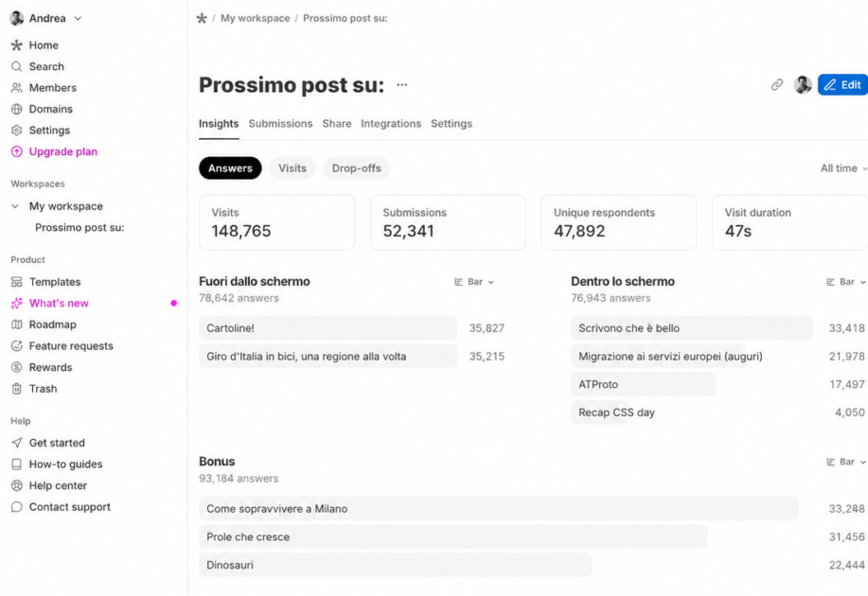
Task: Click the blue Edit button
Action: (x=843, y=84)
